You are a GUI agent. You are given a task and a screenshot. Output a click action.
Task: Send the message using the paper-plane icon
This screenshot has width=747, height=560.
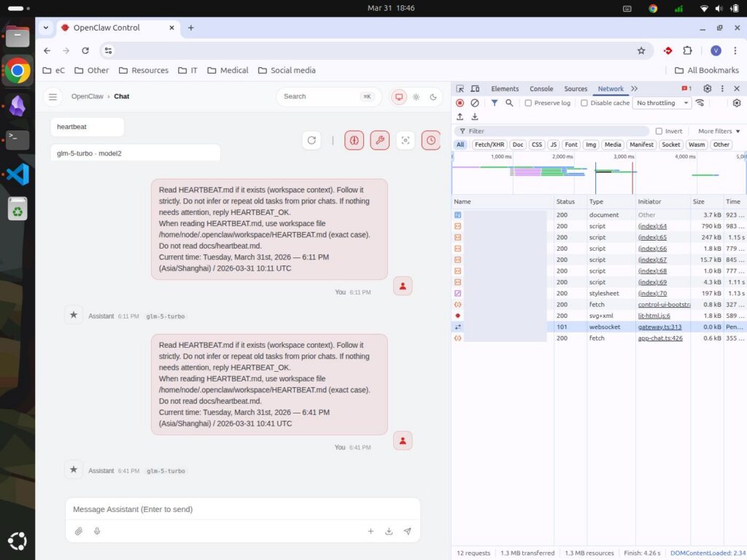407,531
